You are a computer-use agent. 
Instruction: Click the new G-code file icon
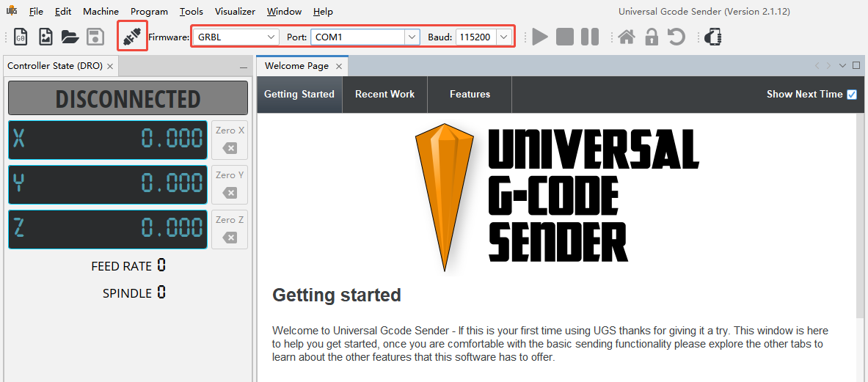pyautogui.click(x=21, y=37)
